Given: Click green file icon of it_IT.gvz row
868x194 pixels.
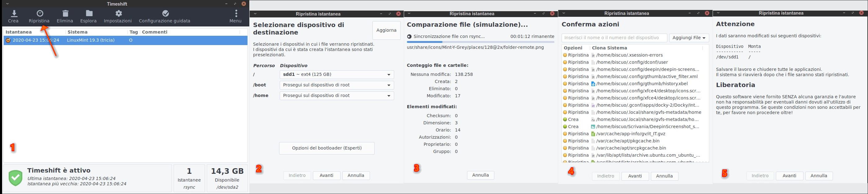Looking at the screenshot, I should click(x=593, y=134).
